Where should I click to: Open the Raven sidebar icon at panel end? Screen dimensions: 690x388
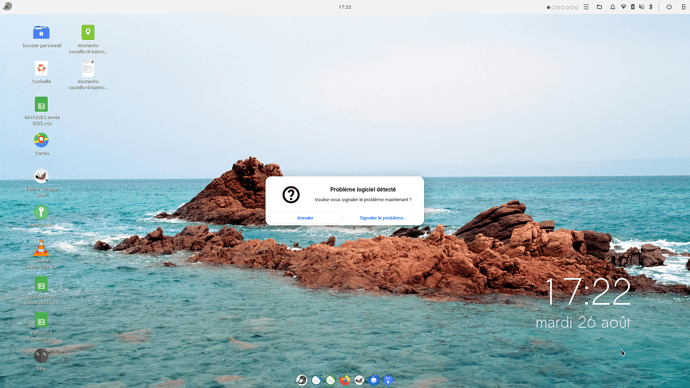pos(684,7)
